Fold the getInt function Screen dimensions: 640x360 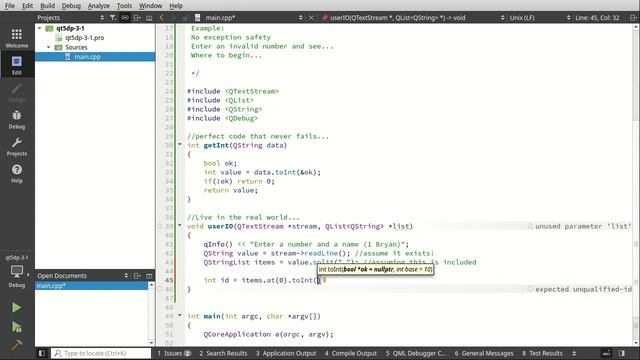pos(180,144)
